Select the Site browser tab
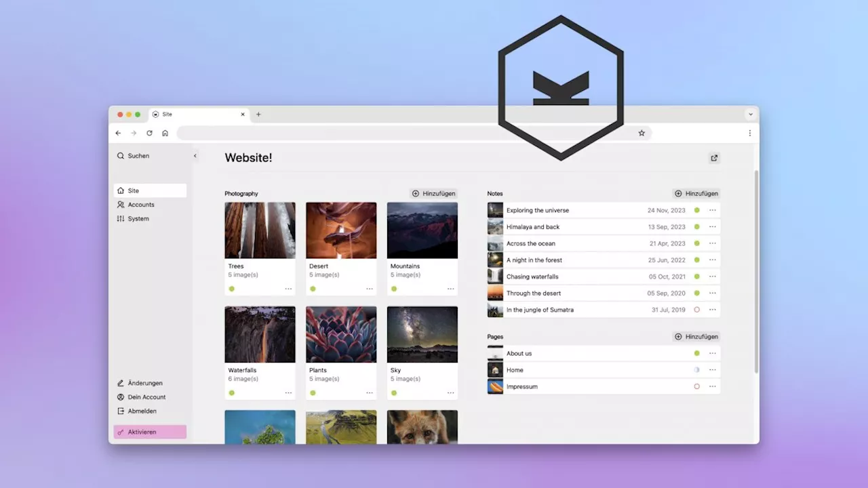The width and height of the screenshot is (868, 488). tap(198, 115)
